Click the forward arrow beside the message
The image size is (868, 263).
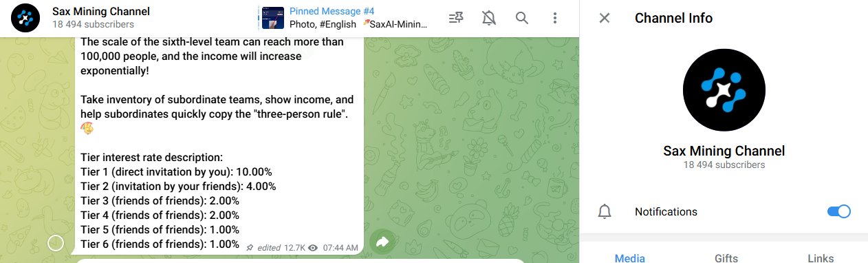382,242
